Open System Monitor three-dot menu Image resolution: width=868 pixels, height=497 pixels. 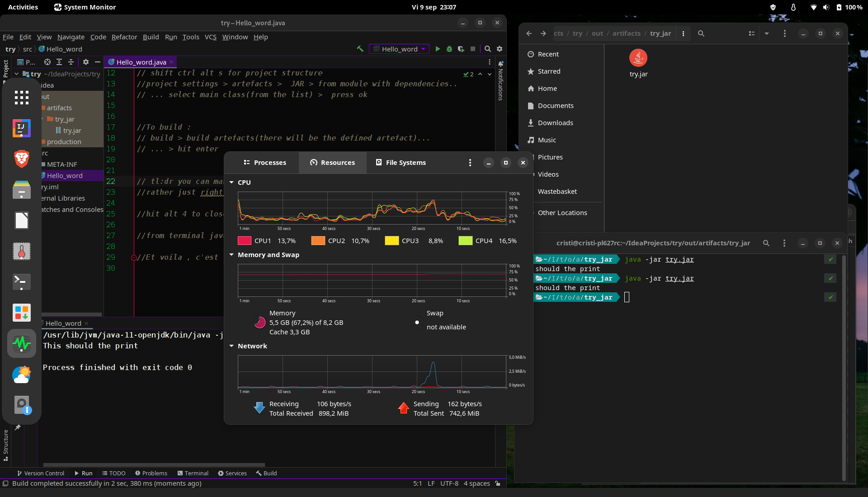pyautogui.click(x=470, y=163)
